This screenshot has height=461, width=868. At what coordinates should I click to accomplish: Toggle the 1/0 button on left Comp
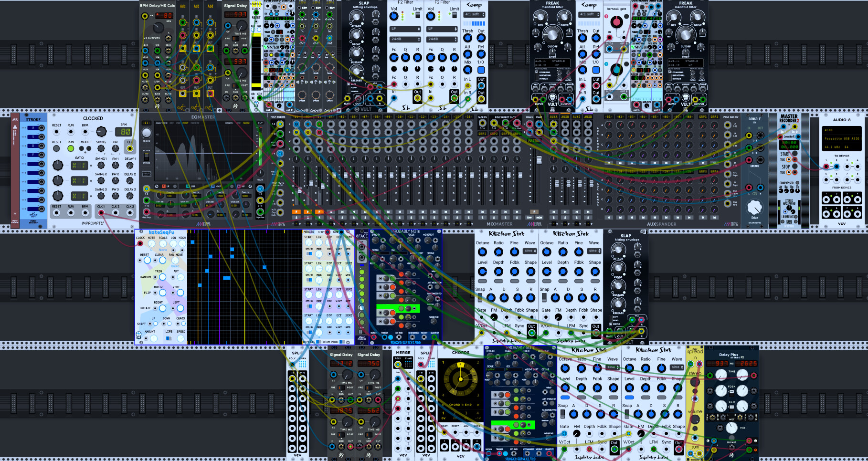coord(481,70)
